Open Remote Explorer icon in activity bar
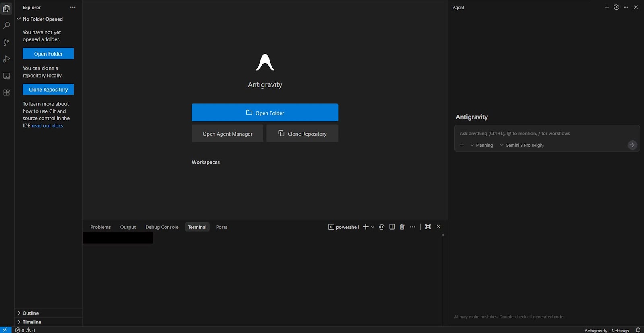Screen dimensions: 644x333 coord(6,76)
